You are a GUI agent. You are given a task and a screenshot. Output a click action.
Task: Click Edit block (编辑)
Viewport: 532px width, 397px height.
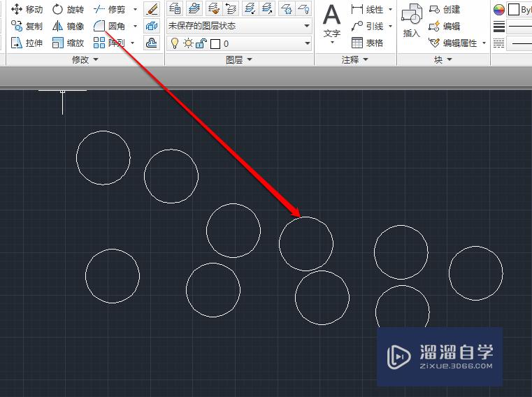click(445, 26)
